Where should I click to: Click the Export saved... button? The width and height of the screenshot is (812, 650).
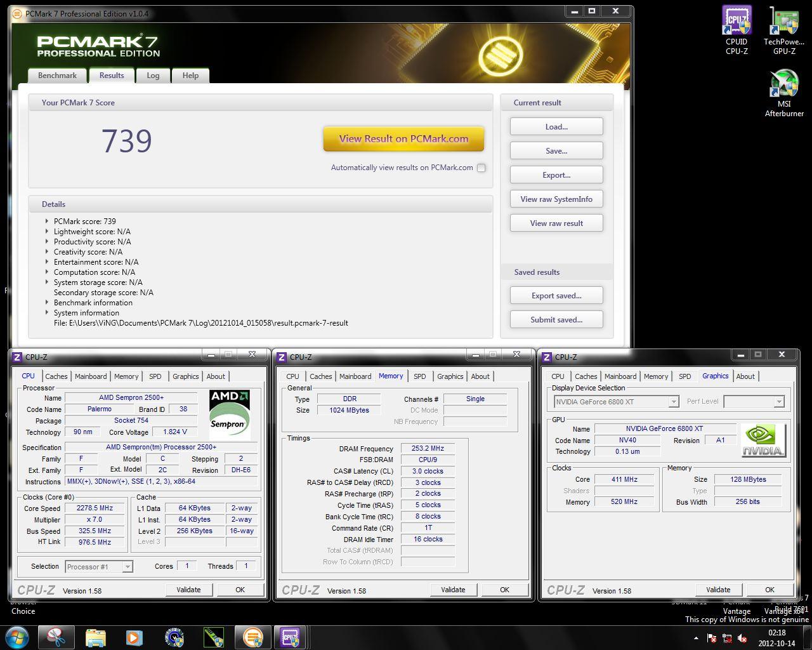click(556, 296)
